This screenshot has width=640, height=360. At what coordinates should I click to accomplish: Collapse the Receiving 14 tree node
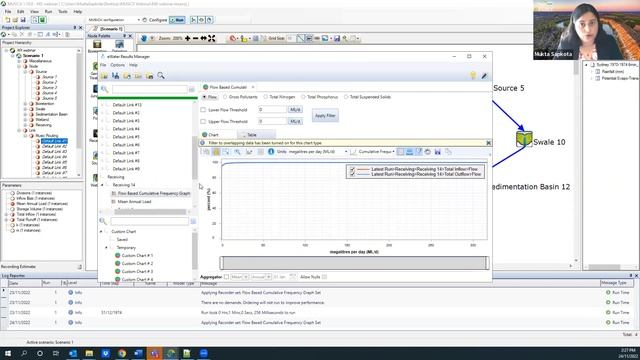click(102, 185)
